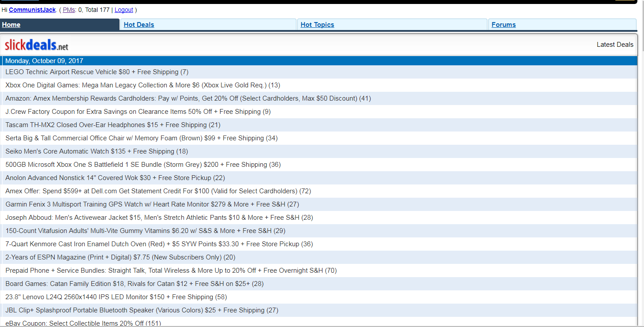
Task: Open the PMs link
Action: point(69,10)
